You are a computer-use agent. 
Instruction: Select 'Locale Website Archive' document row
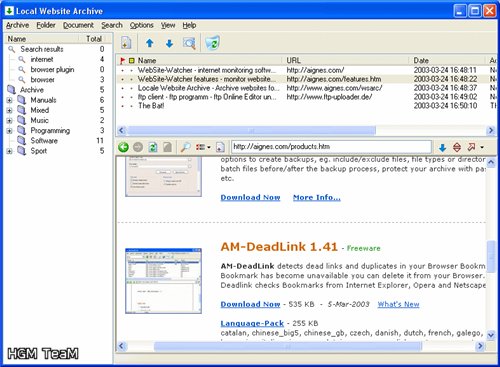[x=306, y=88]
